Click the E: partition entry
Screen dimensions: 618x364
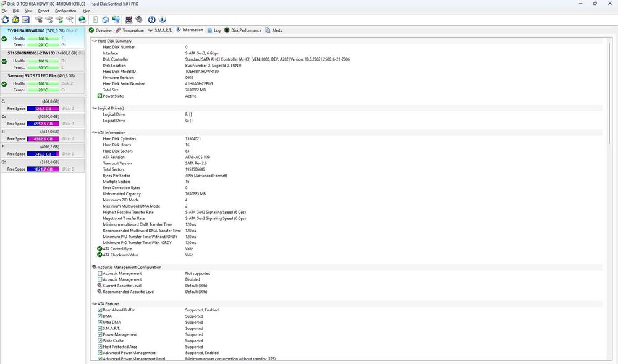click(x=43, y=135)
